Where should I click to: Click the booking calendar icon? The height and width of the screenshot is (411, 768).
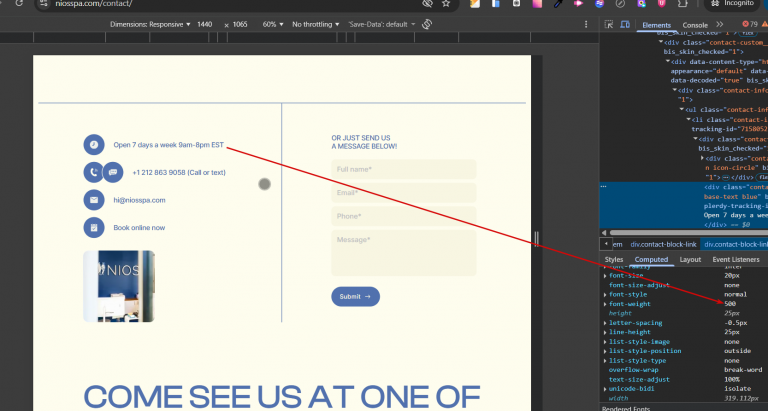click(94, 228)
